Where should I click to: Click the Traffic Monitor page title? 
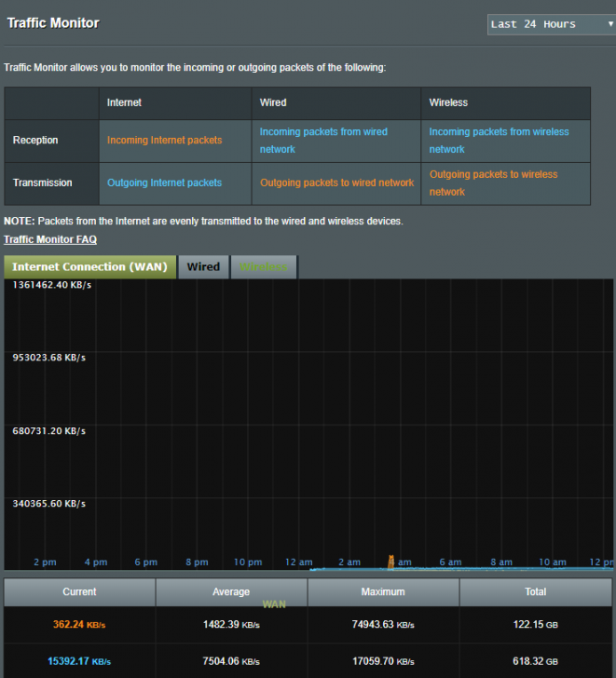point(53,23)
